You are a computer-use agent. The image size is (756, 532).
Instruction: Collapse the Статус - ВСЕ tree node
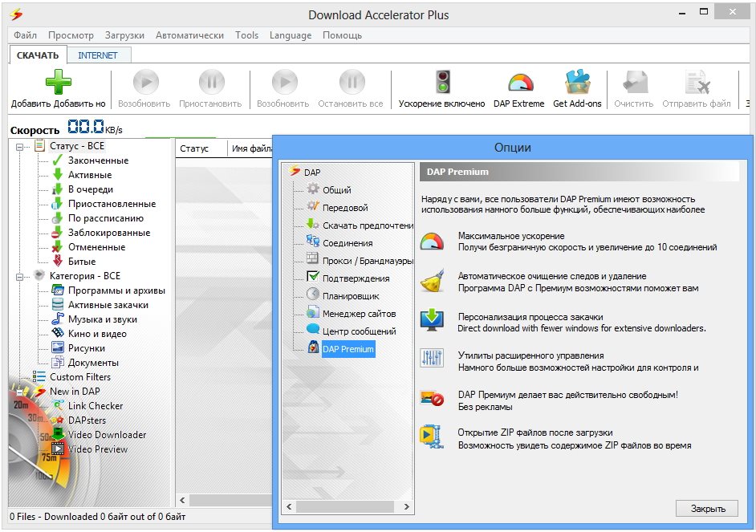click(19, 146)
